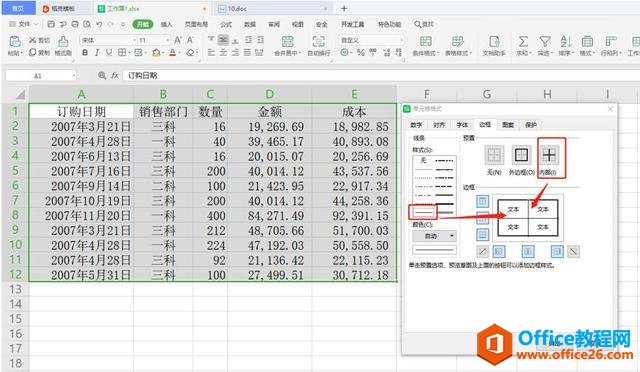The width and height of the screenshot is (640, 372).
Task: Click the fx insert function icon
Action: coord(115,75)
